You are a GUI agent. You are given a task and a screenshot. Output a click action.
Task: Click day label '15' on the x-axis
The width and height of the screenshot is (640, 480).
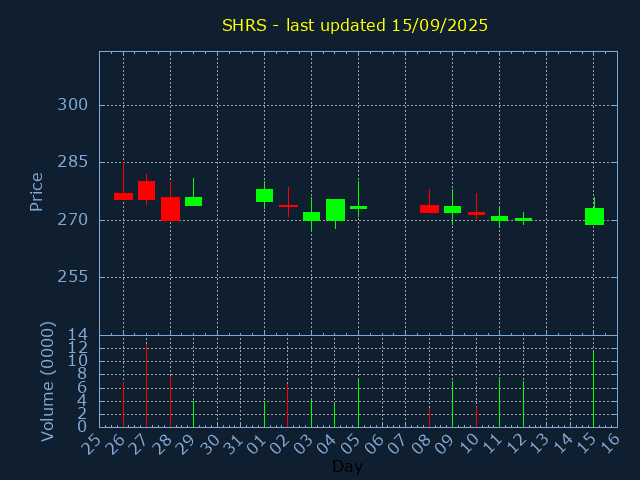click(585, 444)
